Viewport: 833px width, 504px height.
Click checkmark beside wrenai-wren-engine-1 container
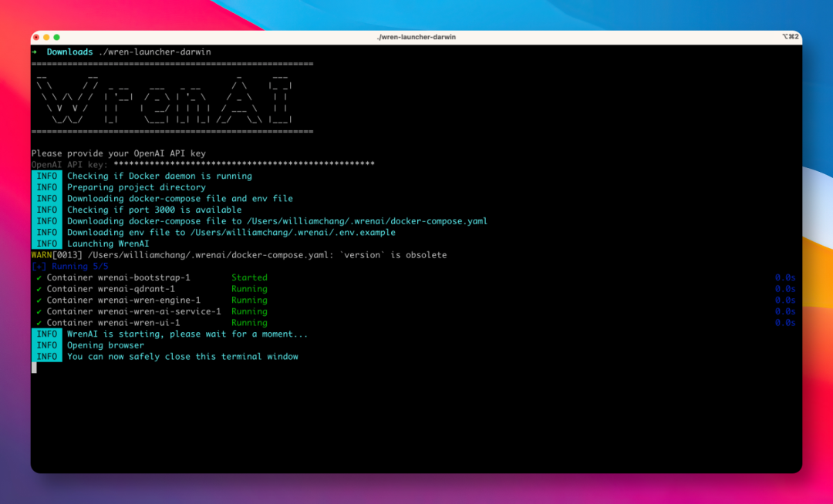39,301
